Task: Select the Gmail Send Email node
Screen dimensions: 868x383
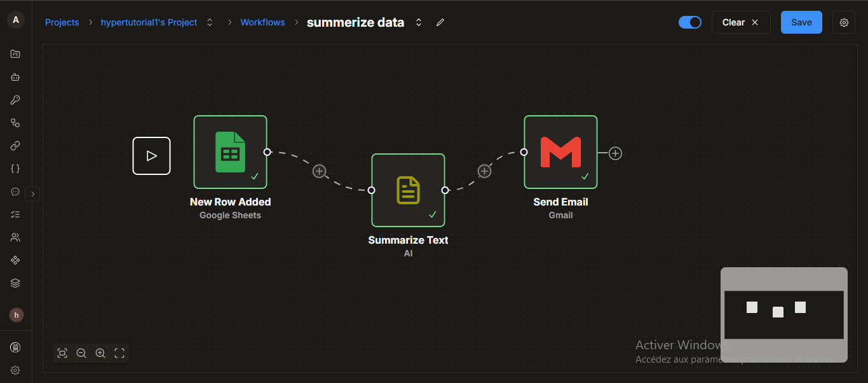Action: (x=560, y=152)
